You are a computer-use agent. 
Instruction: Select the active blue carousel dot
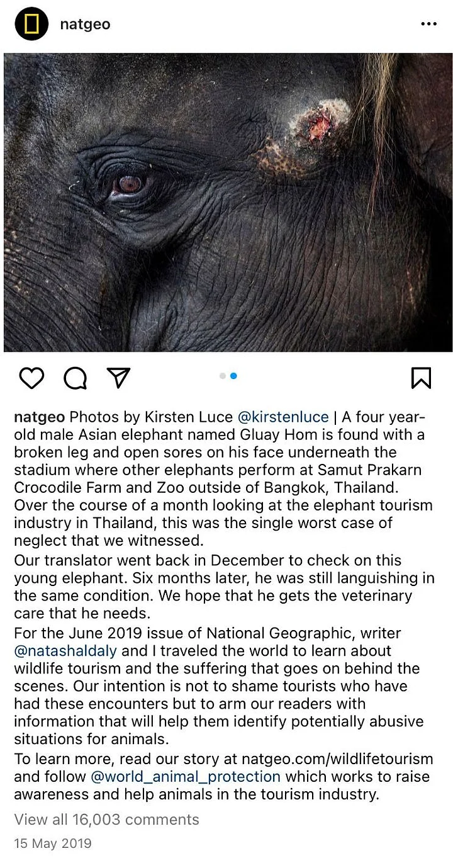(x=233, y=376)
